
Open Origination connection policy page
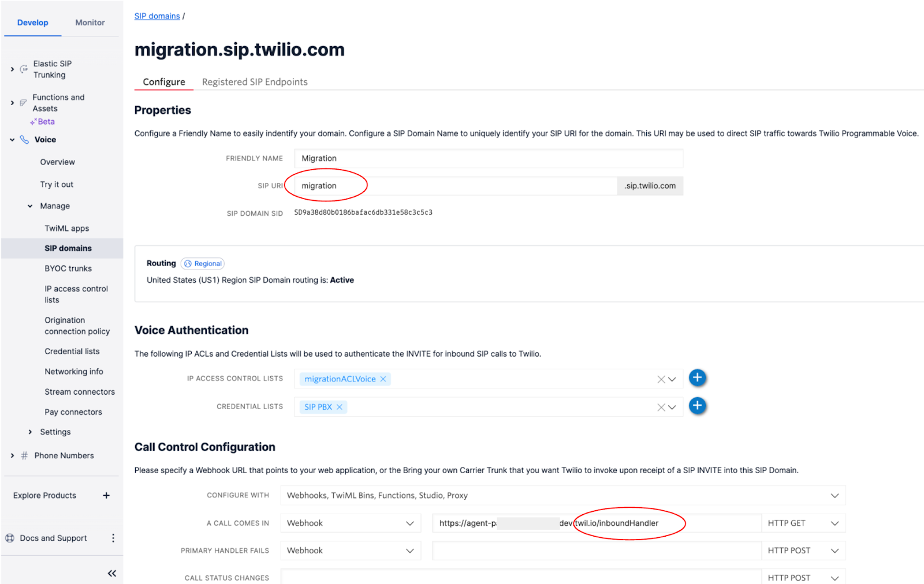click(77, 325)
